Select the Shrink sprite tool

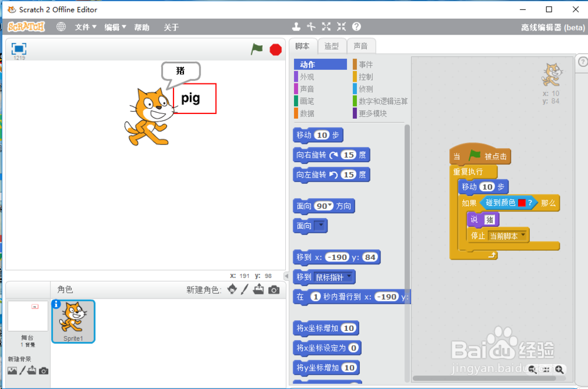[341, 26]
